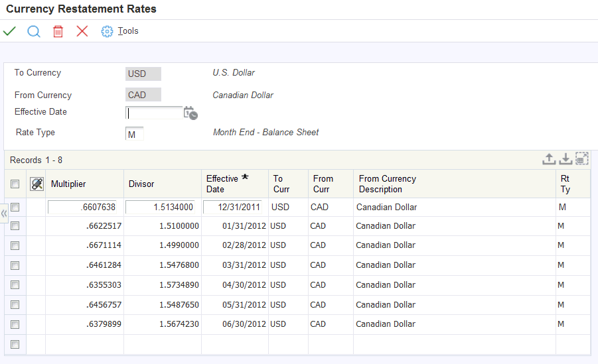Viewport: 598px width, 364px height.
Task: Click the green OK checkmark icon
Action: [x=9, y=31]
